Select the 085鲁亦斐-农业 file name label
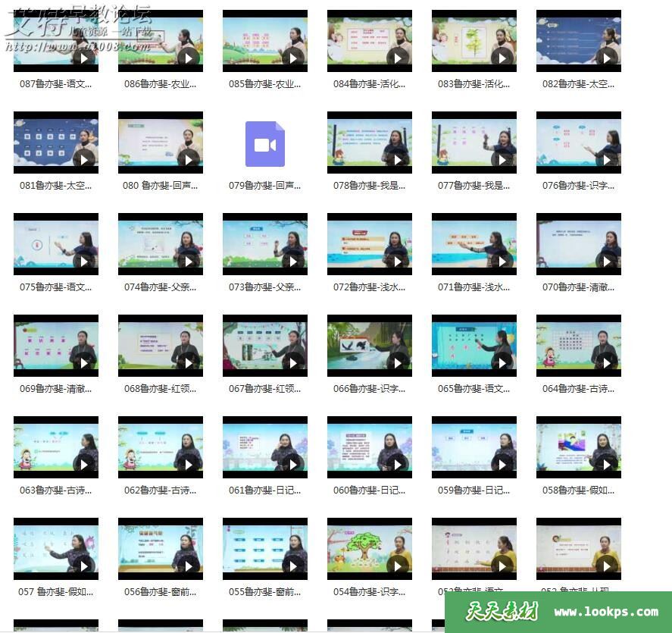The width and height of the screenshot is (672, 633). click(x=264, y=84)
